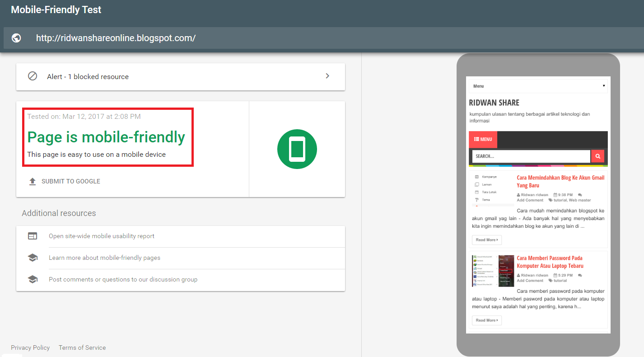Click thumbnail of the Gmail blog post
The height and width of the screenshot is (357, 644).
point(493,190)
